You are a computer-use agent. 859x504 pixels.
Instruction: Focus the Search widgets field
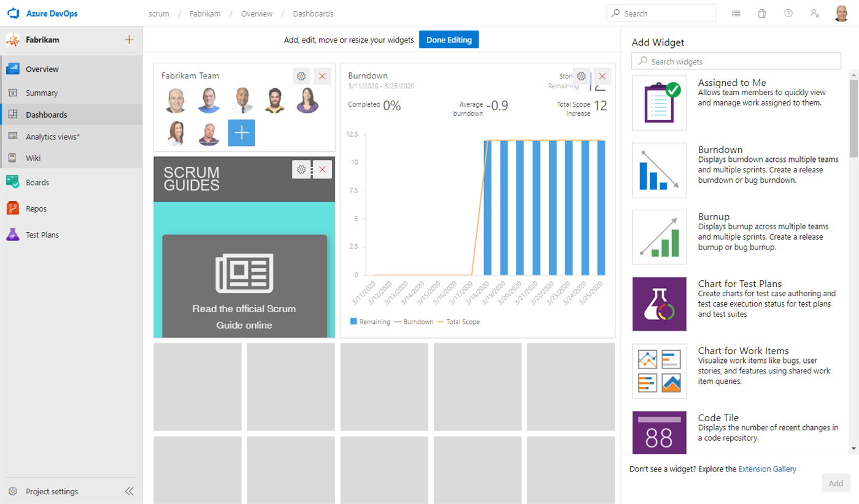tap(736, 61)
